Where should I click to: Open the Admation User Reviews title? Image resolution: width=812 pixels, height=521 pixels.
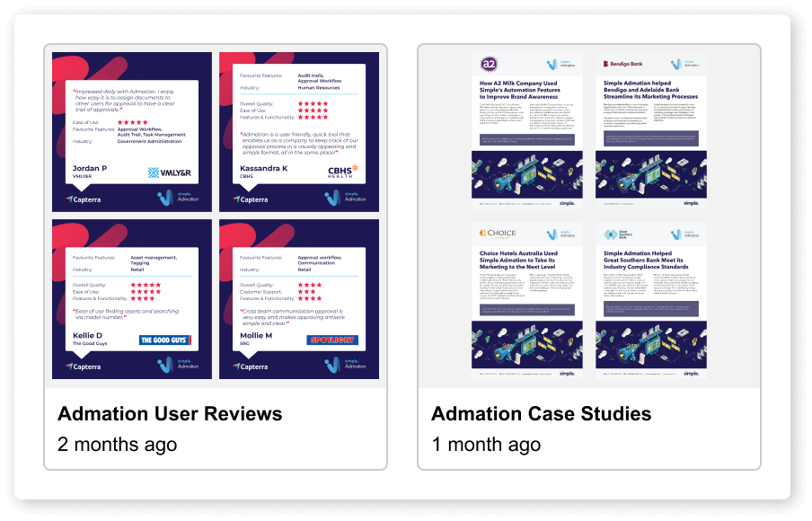coord(170,413)
